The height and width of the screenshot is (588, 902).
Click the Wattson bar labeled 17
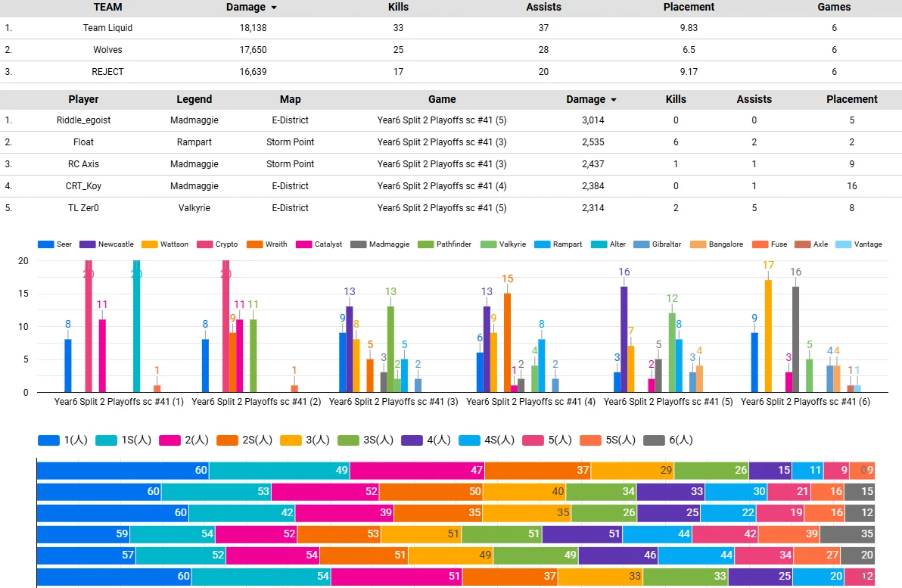pos(768,336)
